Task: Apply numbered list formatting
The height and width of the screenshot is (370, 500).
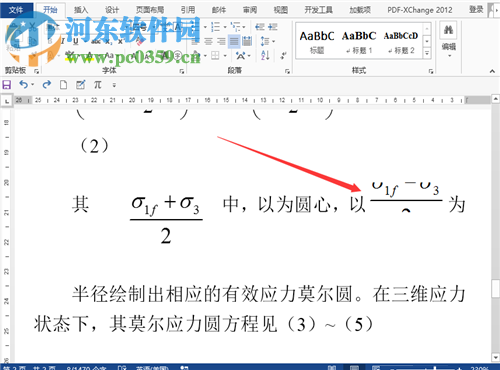Action: pyautogui.click(x=215, y=27)
